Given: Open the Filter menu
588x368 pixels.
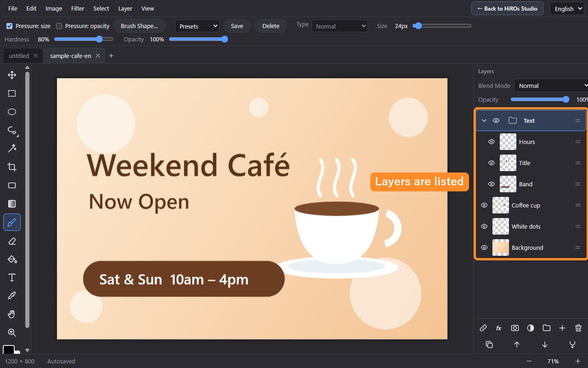Looking at the screenshot, I should click(x=78, y=9).
